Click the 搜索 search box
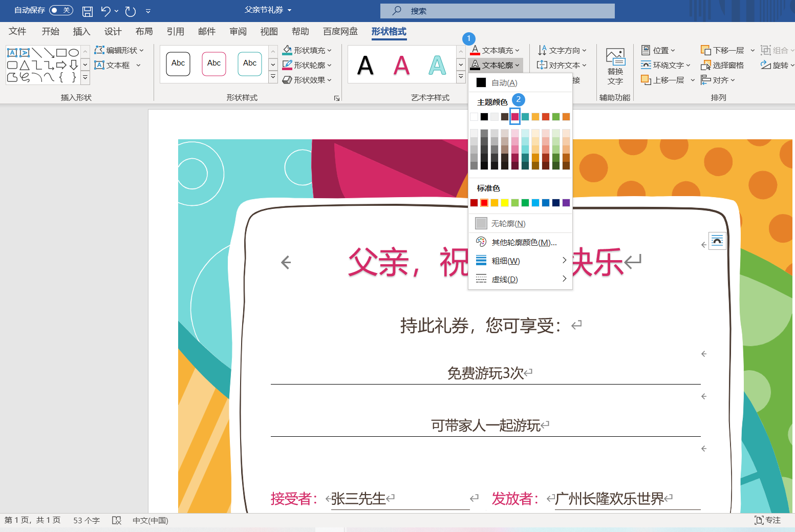 [498, 11]
